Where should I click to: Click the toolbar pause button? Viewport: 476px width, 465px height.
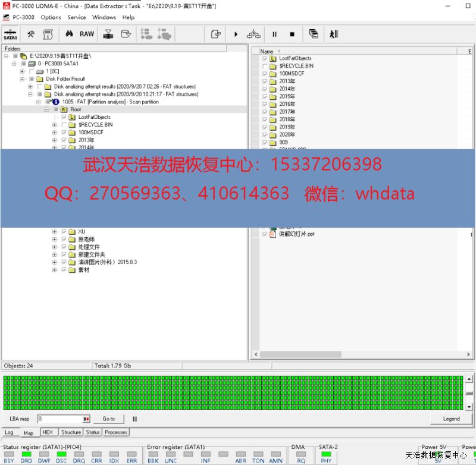[x=274, y=34]
